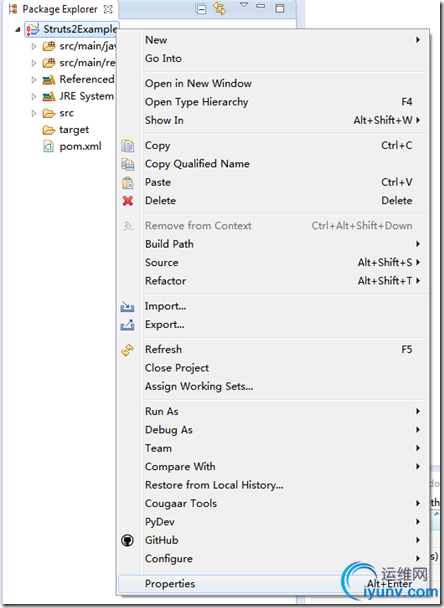
Task: Open the Cougaar Tools submenu
Action: click(x=284, y=503)
